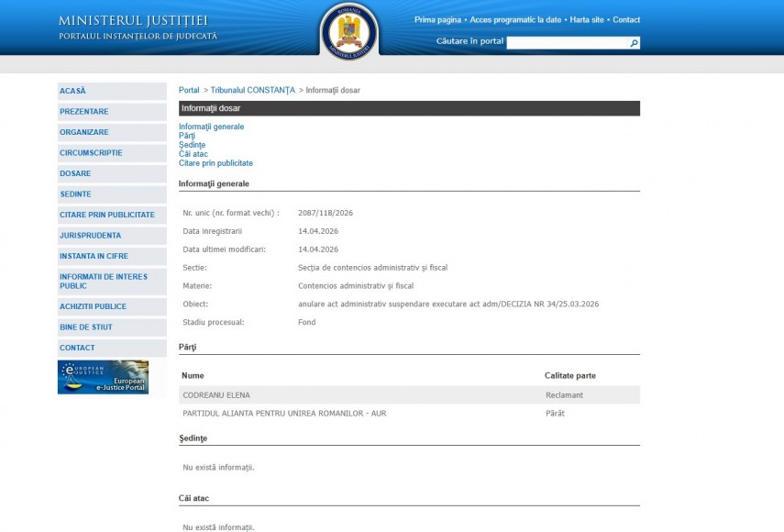Jump to Informaţii generale anchor link
This screenshot has width=784, height=532.
[211, 127]
